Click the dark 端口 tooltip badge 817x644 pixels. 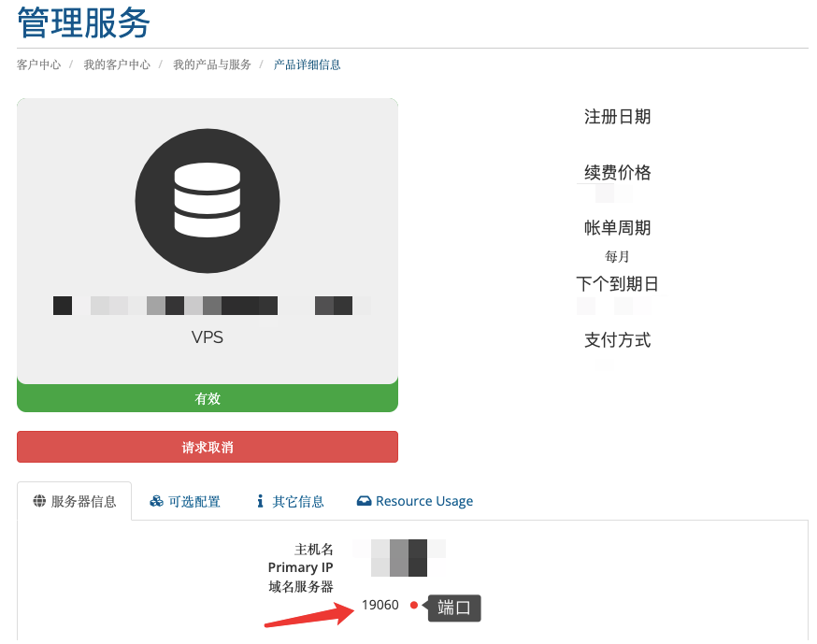coord(453,608)
